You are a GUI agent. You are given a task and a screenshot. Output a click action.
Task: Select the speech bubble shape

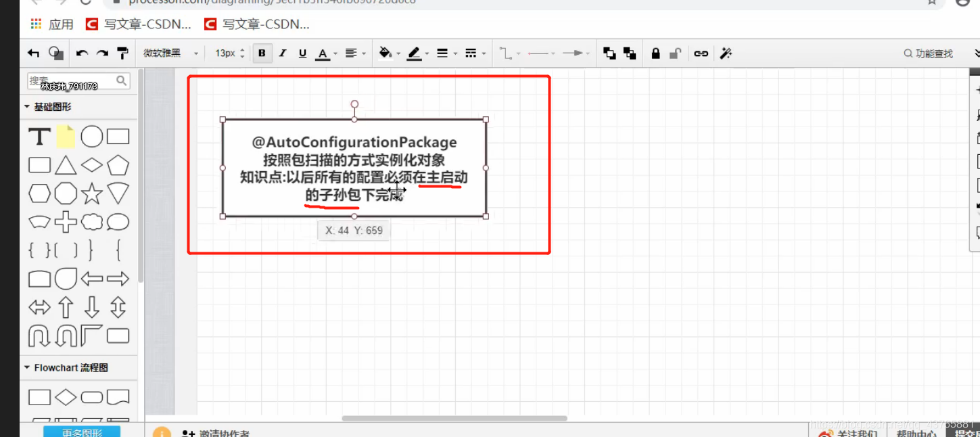[118, 222]
